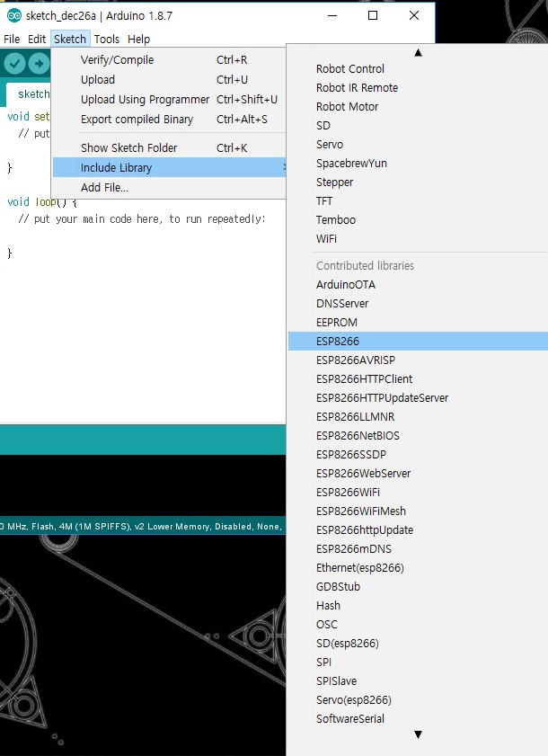Screen dimensions: 548x756
Task: Select Upload Using Programmer
Action: tap(145, 100)
